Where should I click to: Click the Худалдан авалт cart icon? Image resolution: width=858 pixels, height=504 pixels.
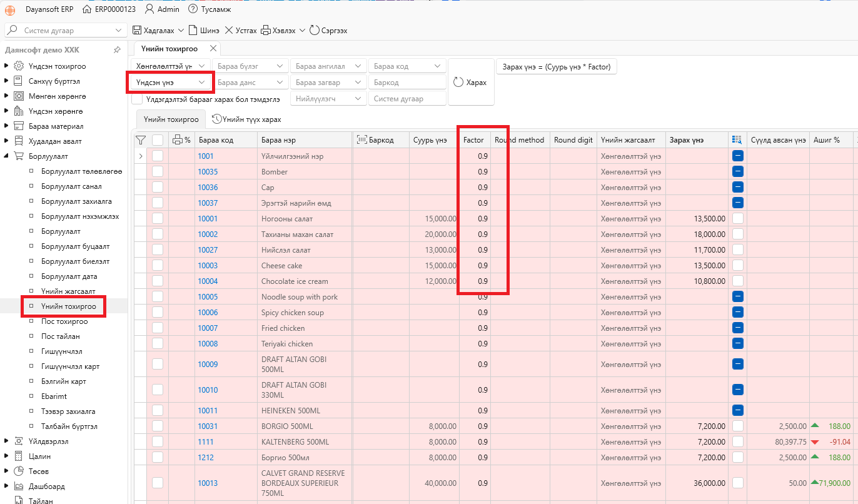tap(19, 141)
